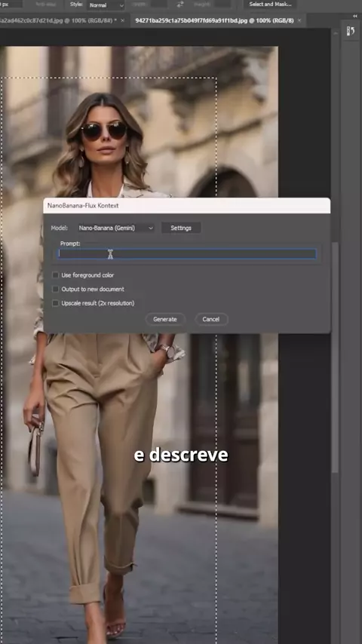Click the Generate button

tap(164, 319)
